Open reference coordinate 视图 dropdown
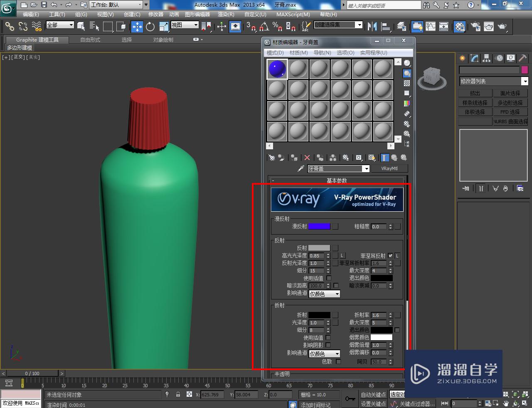 click(x=185, y=25)
